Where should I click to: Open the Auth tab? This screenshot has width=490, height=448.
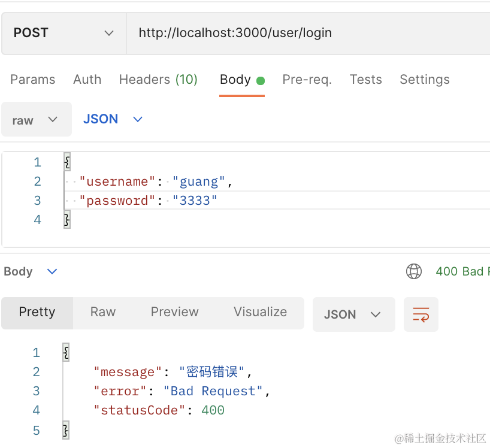click(87, 80)
